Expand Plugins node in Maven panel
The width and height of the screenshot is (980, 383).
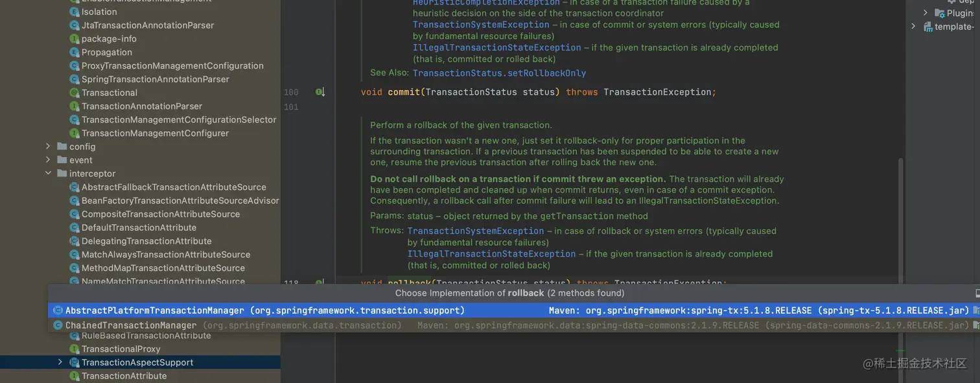(926, 12)
